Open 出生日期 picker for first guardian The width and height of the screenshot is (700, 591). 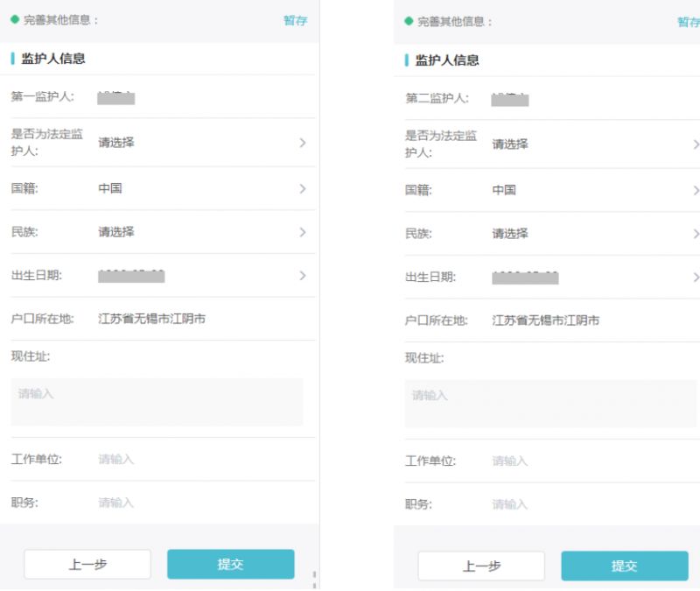(x=163, y=276)
